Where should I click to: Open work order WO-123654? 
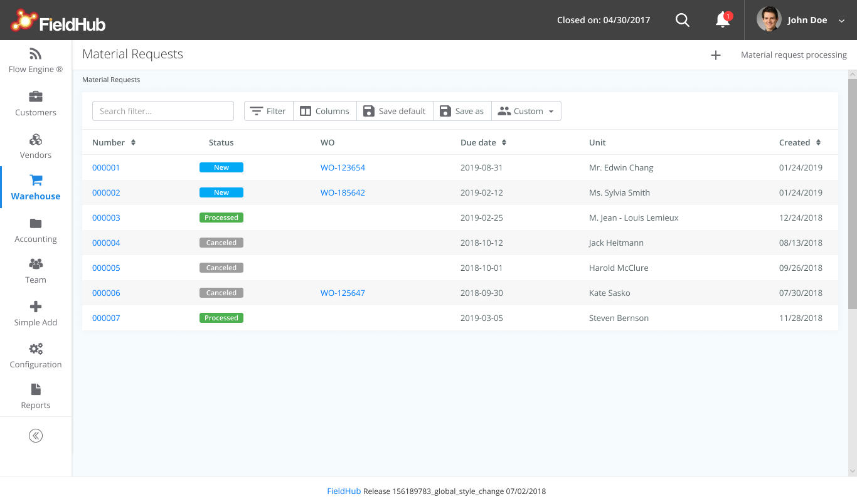343,167
